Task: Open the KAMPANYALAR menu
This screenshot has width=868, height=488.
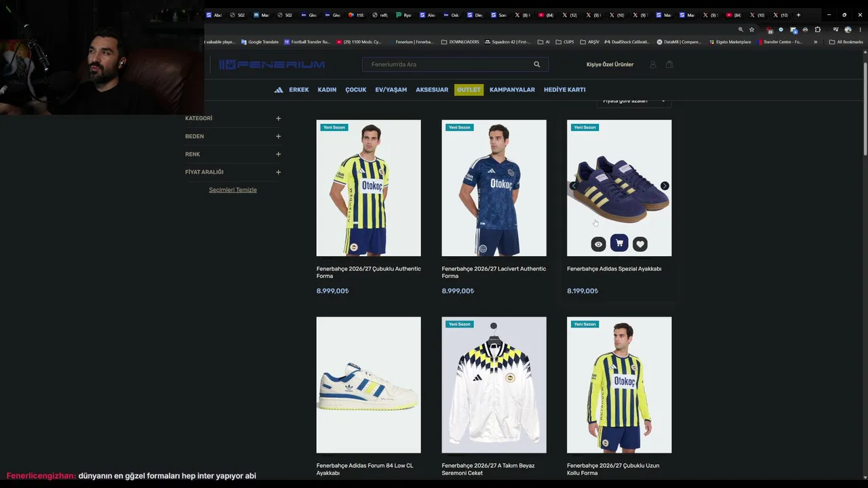Action: coord(512,89)
